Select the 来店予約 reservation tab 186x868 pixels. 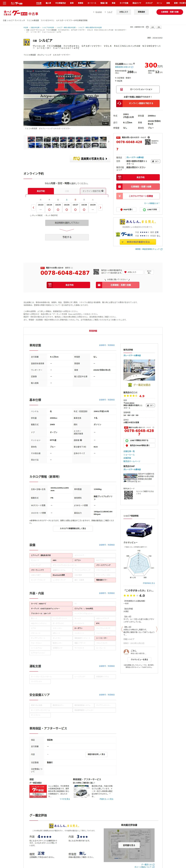(x=41, y=191)
